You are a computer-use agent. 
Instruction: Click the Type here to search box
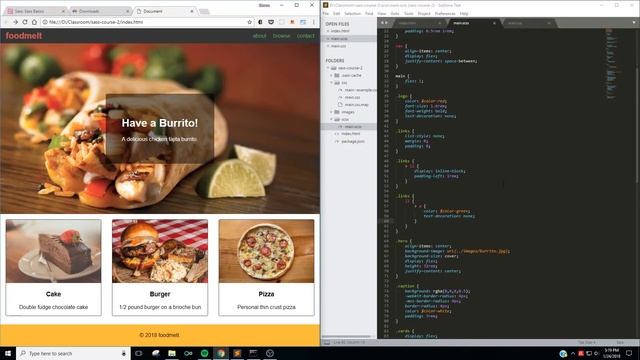(73, 353)
